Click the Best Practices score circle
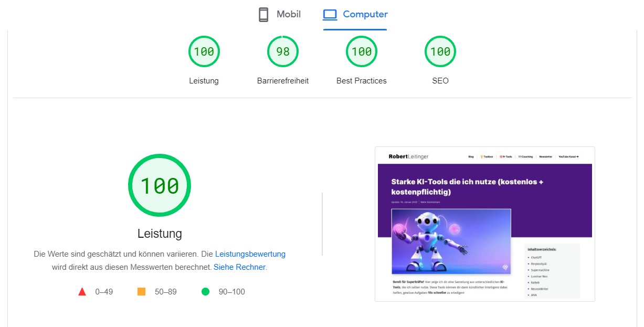This screenshot has width=644, height=327. 361,51
